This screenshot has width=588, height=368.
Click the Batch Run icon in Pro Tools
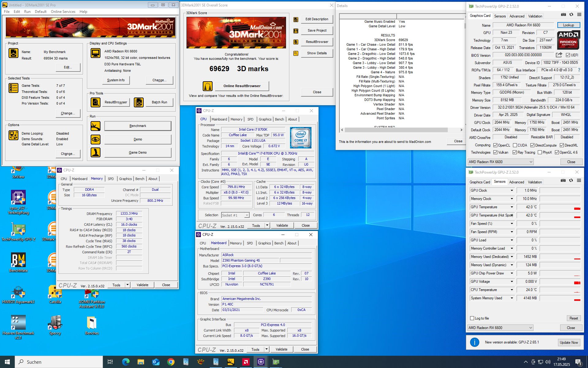139,102
